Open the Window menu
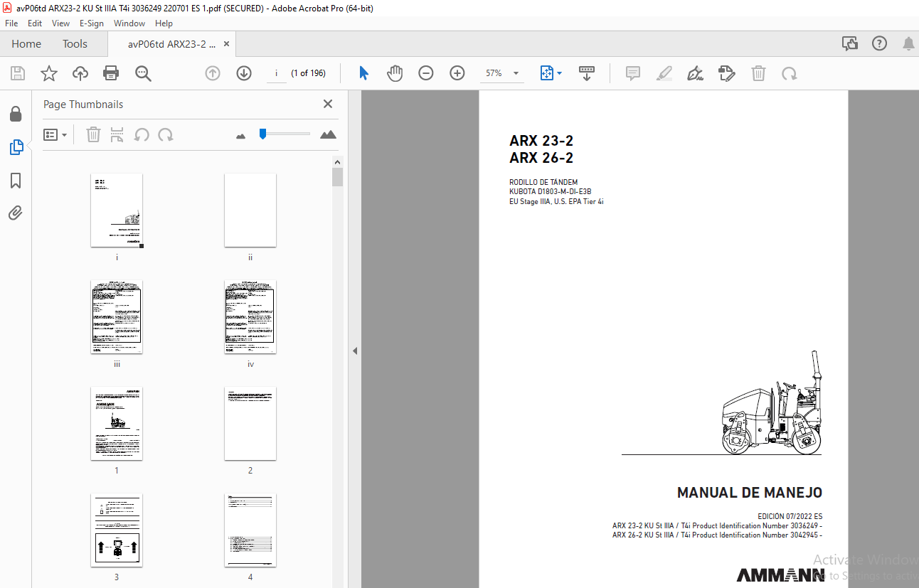The height and width of the screenshot is (588, 919). tap(129, 23)
